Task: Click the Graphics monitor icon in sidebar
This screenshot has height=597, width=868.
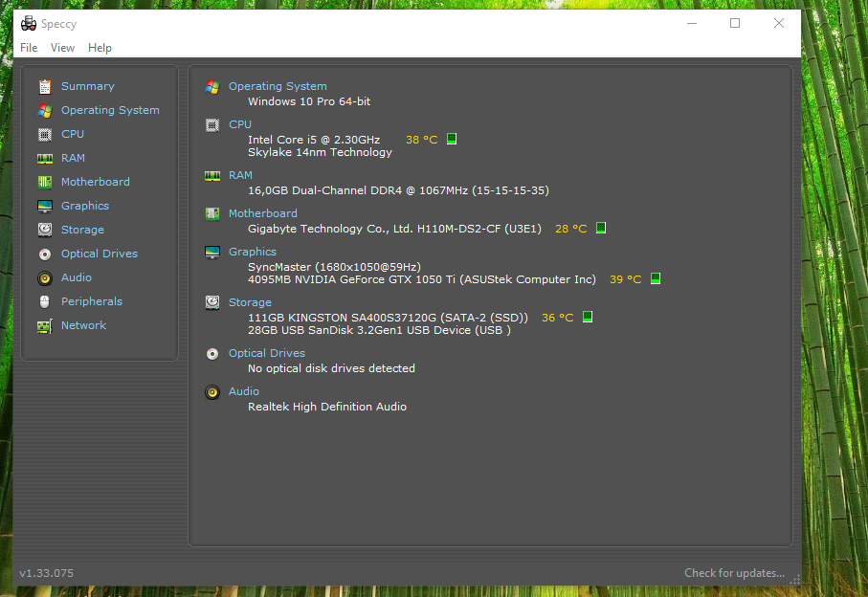Action: tap(45, 207)
